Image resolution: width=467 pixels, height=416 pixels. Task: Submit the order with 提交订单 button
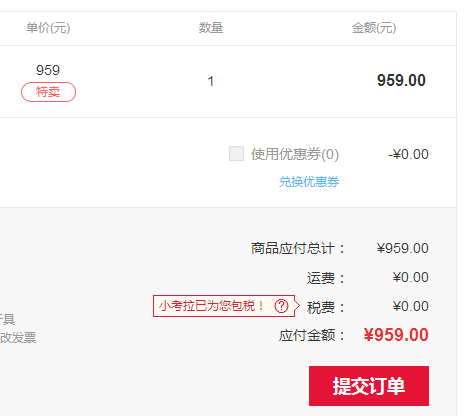(x=369, y=386)
